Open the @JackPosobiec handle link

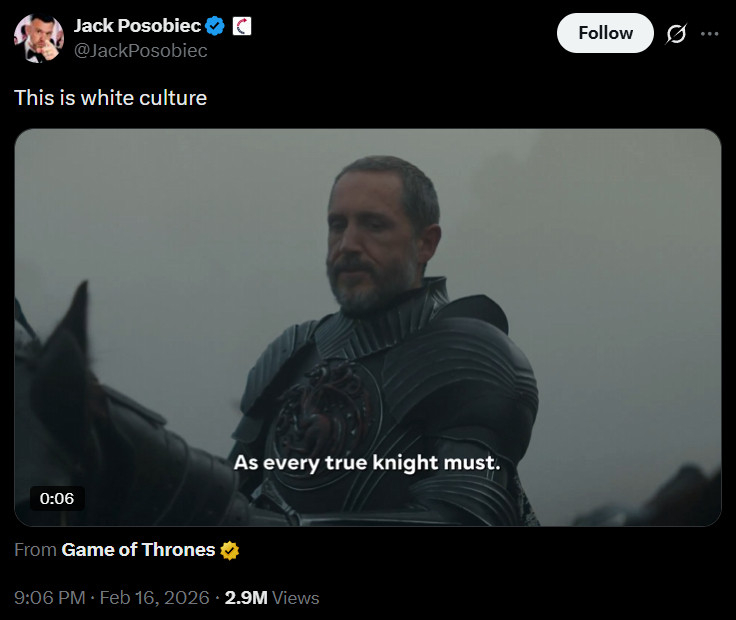coord(140,50)
